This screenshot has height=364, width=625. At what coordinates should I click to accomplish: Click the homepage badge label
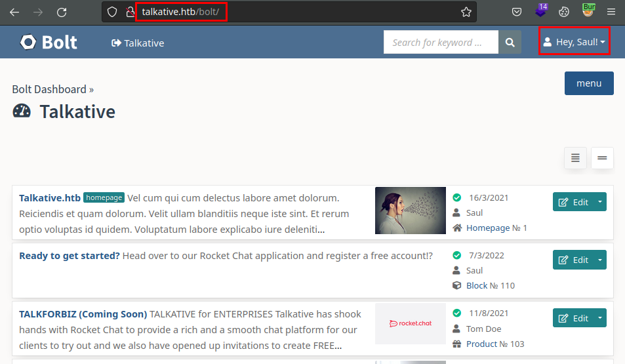click(104, 198)
